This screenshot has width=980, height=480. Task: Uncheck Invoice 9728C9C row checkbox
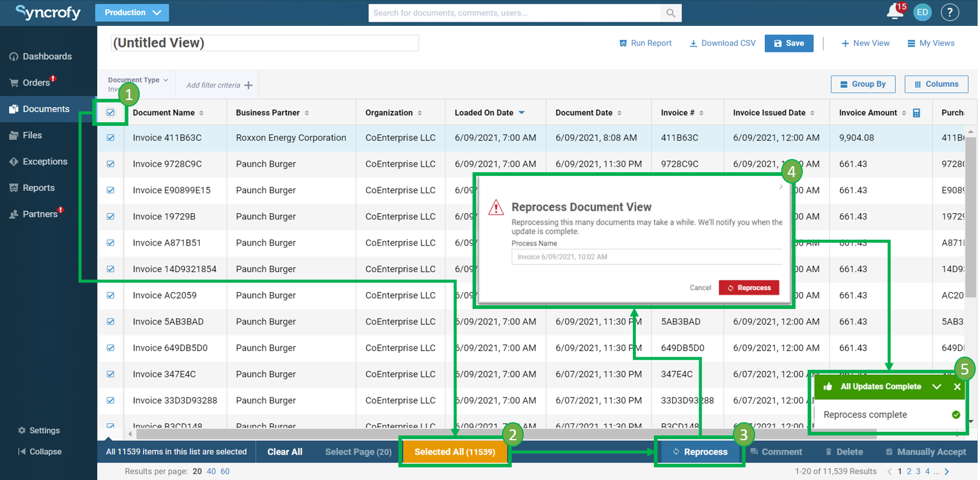pyautogui.click(x=110, y=164)
